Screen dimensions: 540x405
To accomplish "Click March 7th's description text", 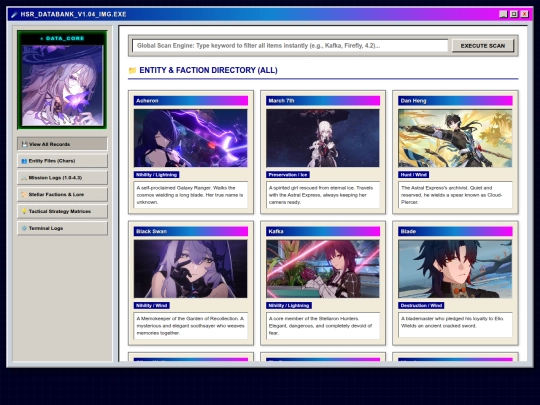I will pyautogui.click(x=323, y=195).
